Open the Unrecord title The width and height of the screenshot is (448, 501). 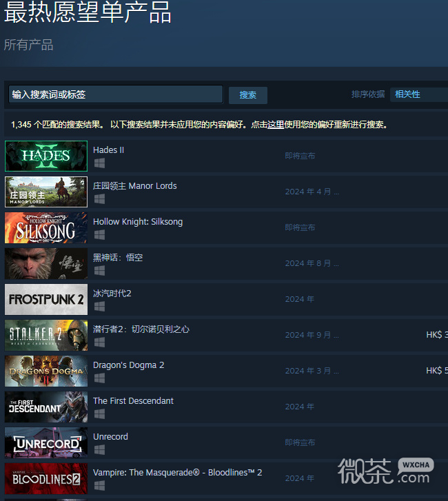point(110,436)
